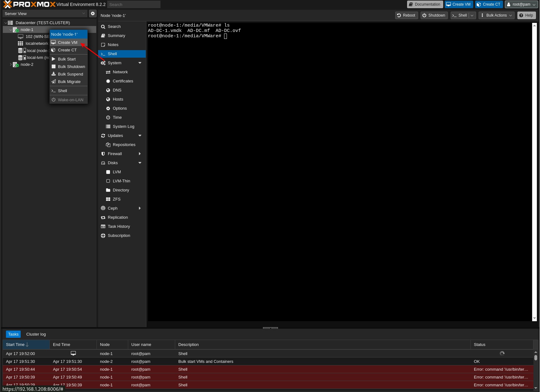Choose Bulk Shutdown from the context menu
The height and width of the screenshot is (392, 540).
[x=71, y=67]
